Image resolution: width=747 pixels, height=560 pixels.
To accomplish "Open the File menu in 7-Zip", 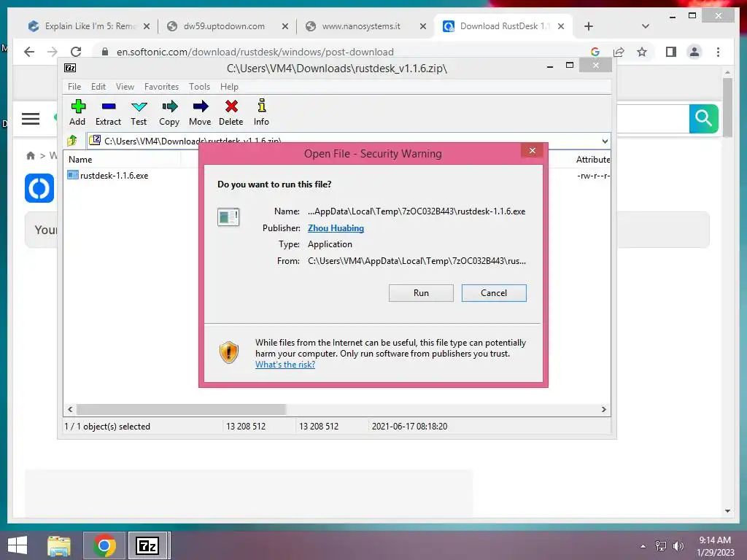I will point(74,87).
